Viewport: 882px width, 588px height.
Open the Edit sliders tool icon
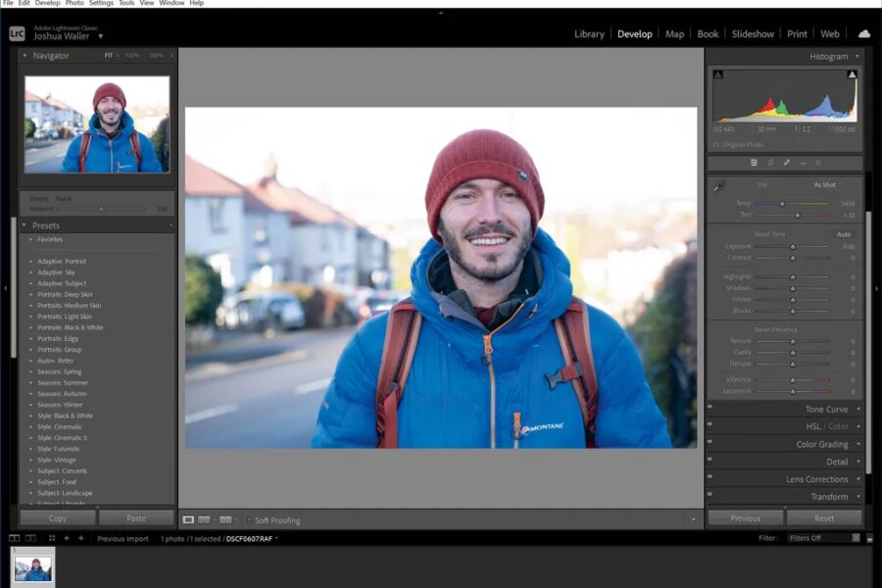coord(754,163)
